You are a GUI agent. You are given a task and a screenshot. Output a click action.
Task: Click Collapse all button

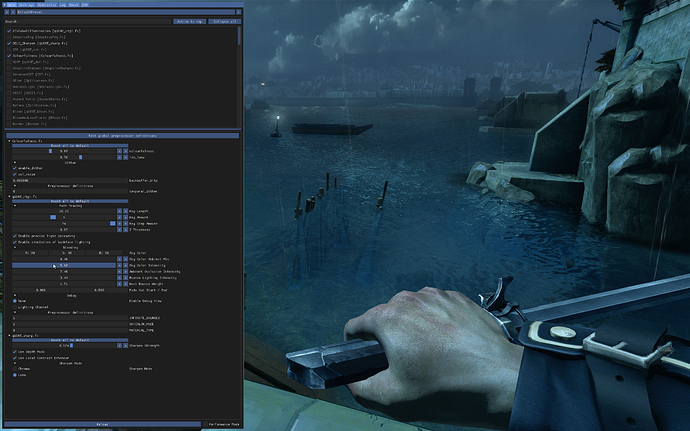tap(224, 21)
